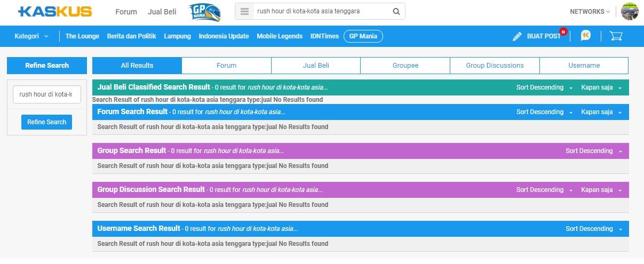Click the Forum Search Result heading

132,111
